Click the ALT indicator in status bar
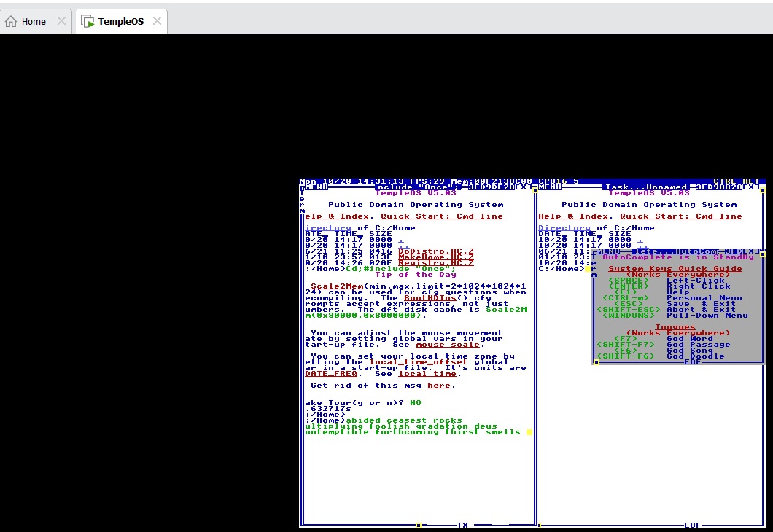 click(751, 181)
